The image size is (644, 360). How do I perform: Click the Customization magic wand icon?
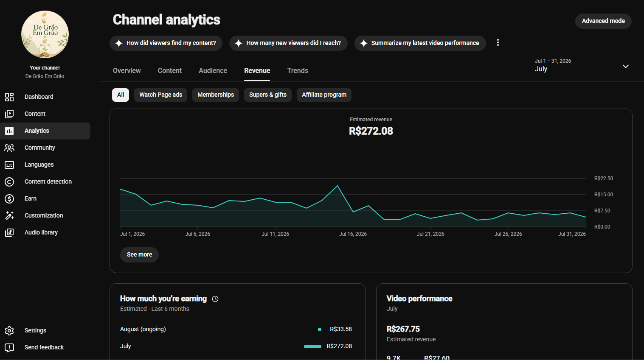(9, 215)
